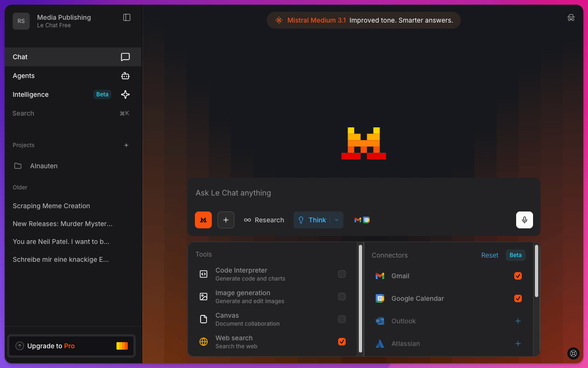
Task: Open the Search entry in sidebar
Action: click(73, 113)
